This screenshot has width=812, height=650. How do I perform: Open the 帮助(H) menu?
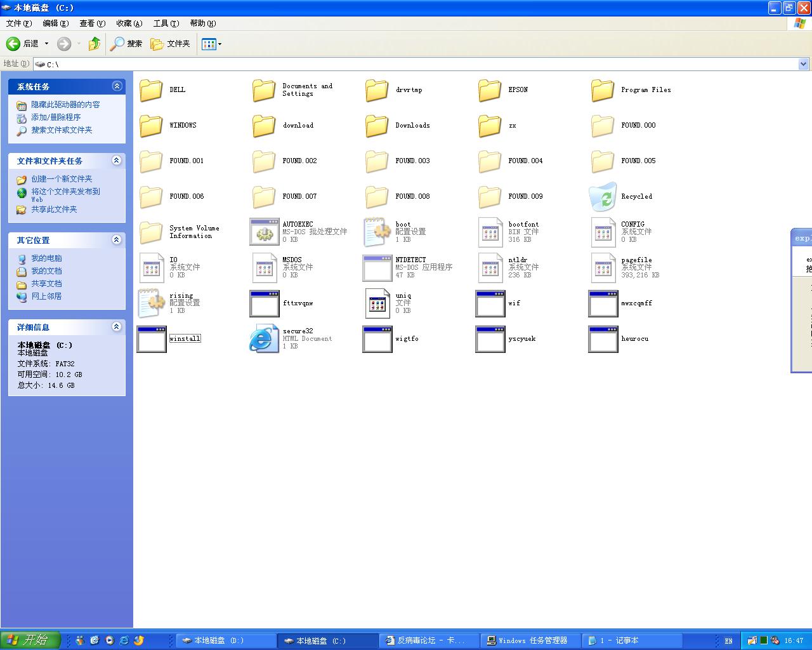(203, 23)
